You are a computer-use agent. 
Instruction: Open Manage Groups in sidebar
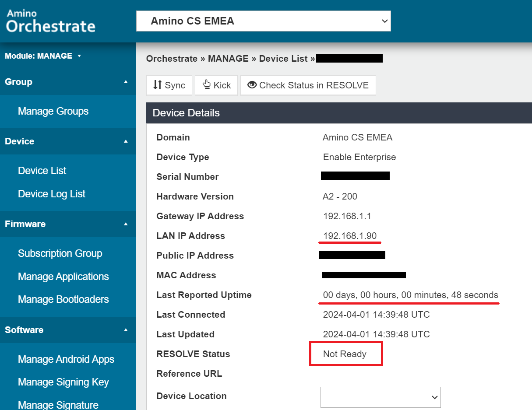pyautogui.click(x=53, y=111)
